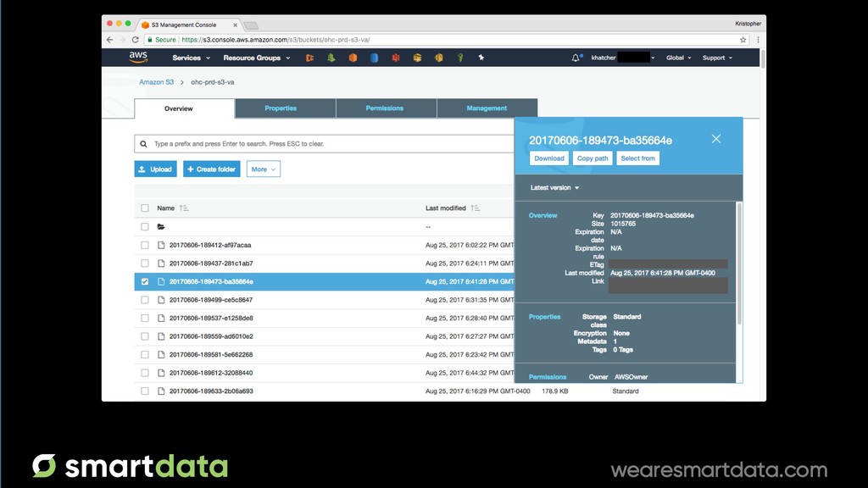
Task: Open Properties section link in details panel
Action: tap(545, 317)
